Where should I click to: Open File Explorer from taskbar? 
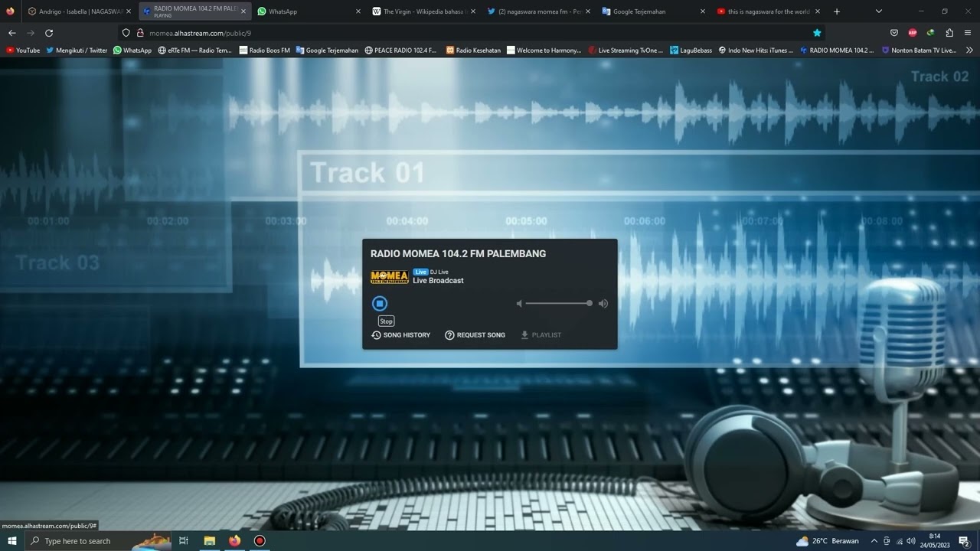pyautogui.click(x=209, y=541)
